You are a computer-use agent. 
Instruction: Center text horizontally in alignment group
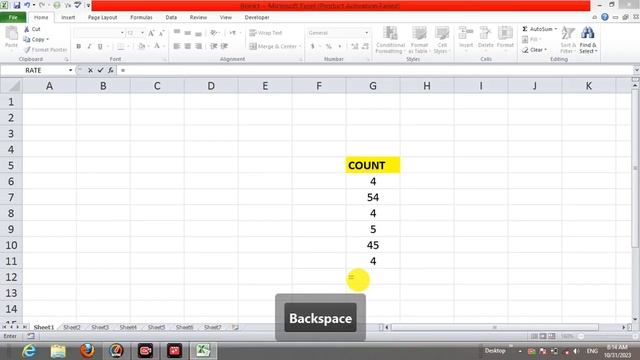(x=187, y=46)
